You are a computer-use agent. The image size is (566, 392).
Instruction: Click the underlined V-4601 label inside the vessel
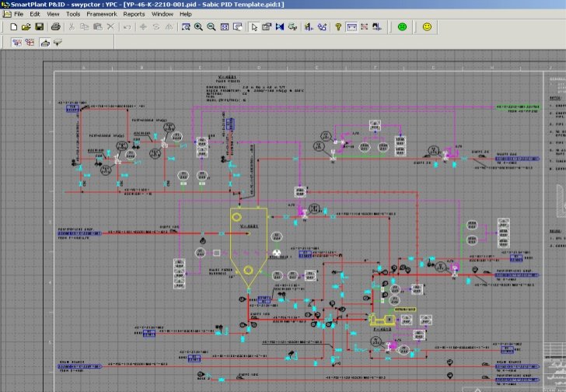pyautogui.click(x=249, y=226)
